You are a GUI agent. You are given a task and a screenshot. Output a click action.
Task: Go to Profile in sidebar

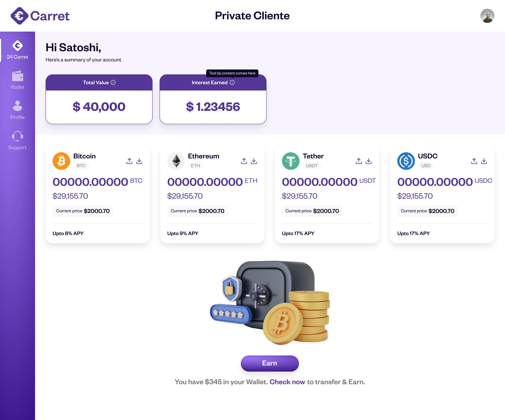[17, 110]
